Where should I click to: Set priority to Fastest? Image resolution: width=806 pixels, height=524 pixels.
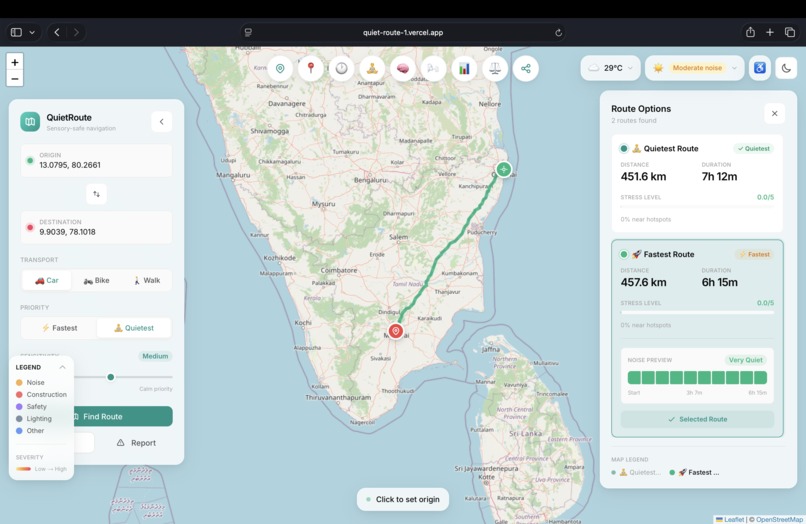59,328
